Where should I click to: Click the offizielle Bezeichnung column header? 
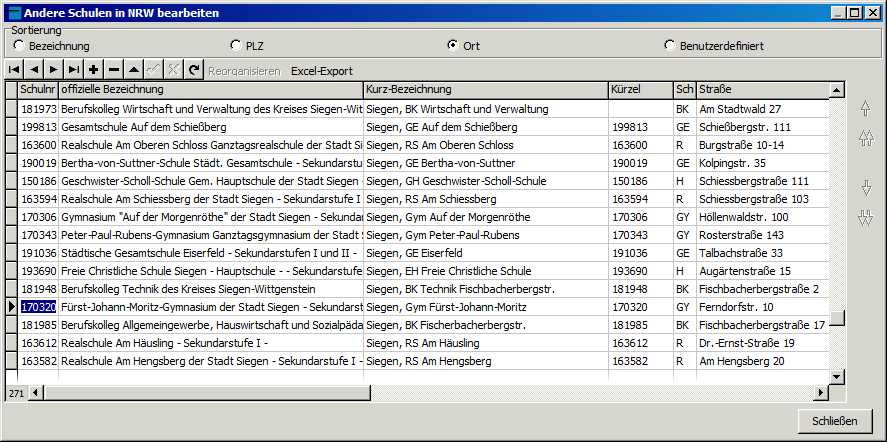tap(210, 90)
